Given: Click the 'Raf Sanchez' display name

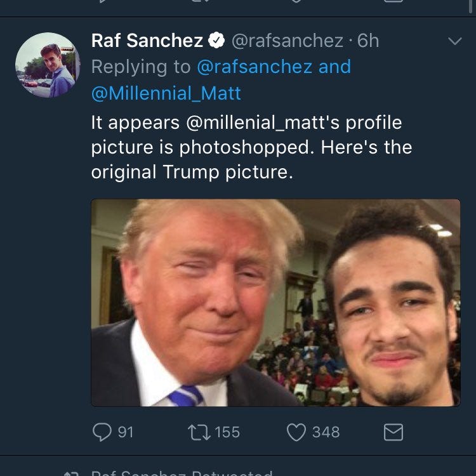Looking at the screenshot, I should pyautogui.click(x=147, y=41).
